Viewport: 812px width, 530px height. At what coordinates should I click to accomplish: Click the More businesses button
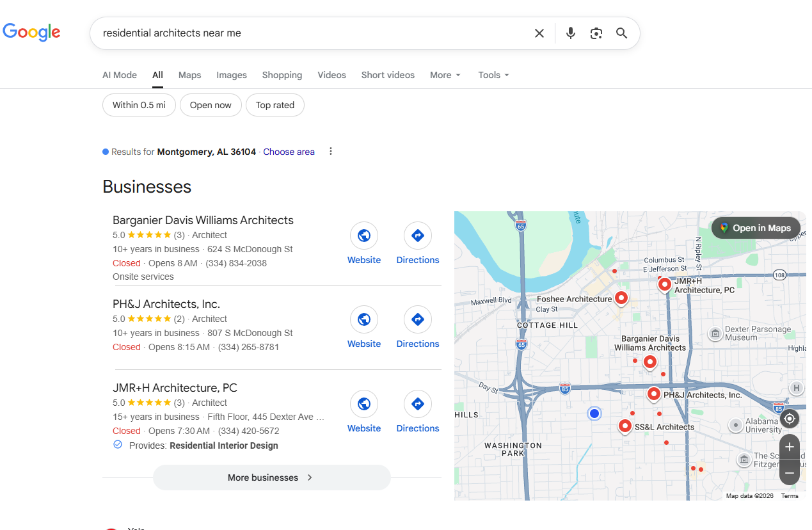tap(271, 478)
